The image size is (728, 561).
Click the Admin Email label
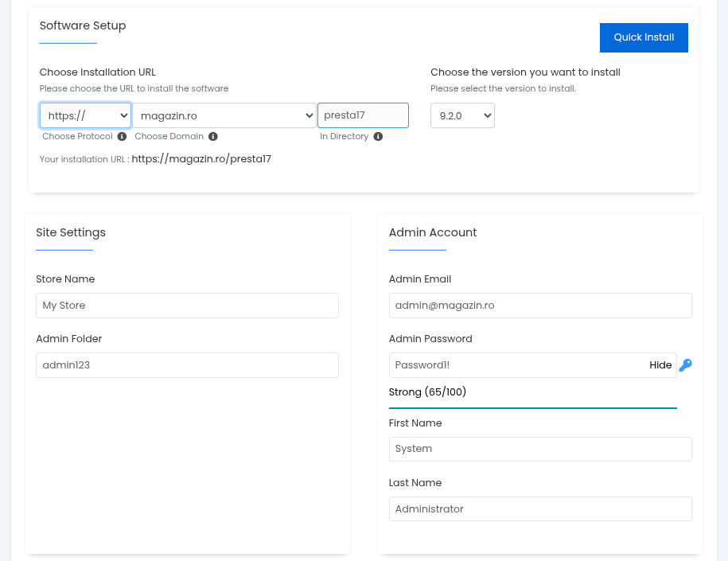tap(420, 279)
